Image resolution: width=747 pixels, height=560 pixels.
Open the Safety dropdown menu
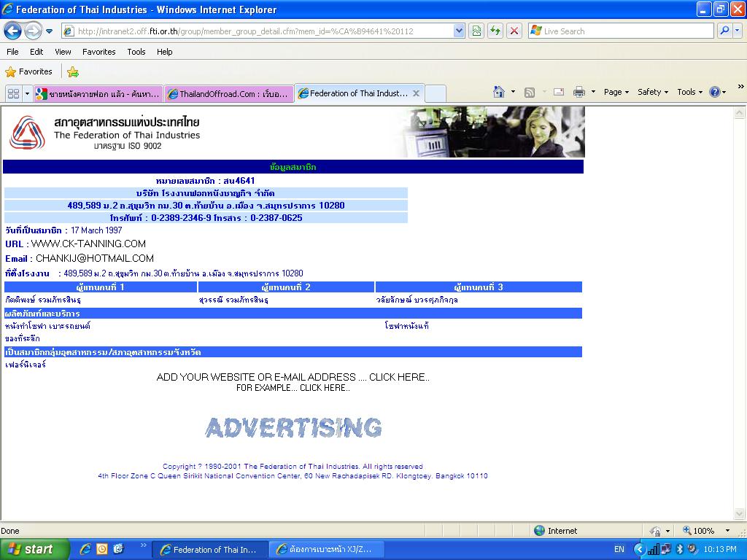pyautogui.click(x=653, y=92)
